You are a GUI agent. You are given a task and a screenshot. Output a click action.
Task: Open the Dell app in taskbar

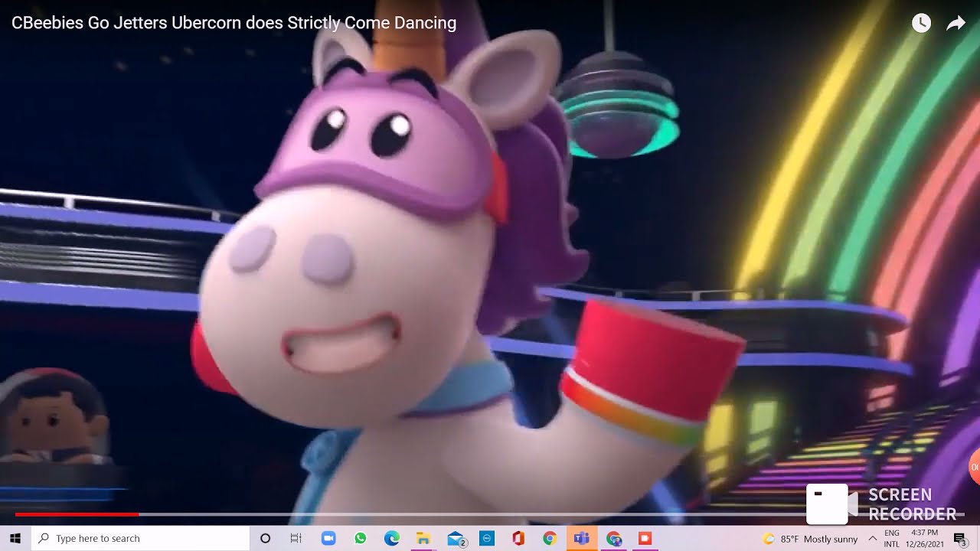[x=487, y=539]
